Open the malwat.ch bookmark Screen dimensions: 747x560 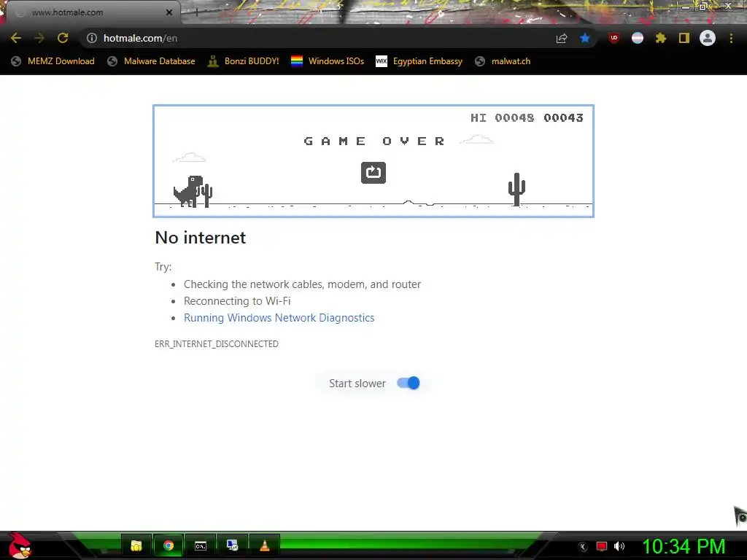[x=503, y=61]
